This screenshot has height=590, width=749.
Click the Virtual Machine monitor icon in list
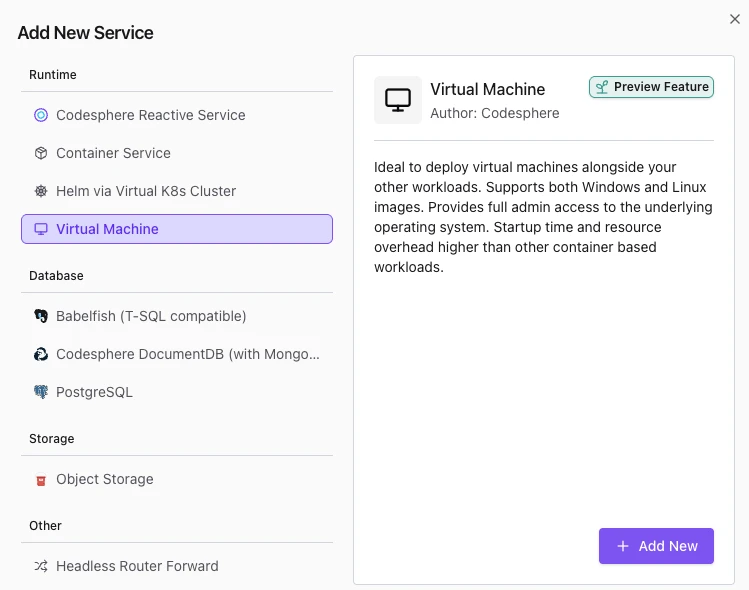41,229
